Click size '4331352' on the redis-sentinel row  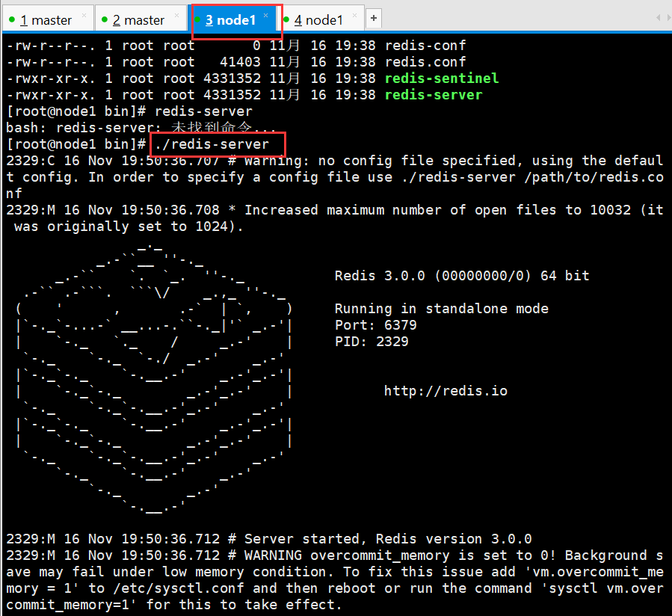tap(232, 78)
